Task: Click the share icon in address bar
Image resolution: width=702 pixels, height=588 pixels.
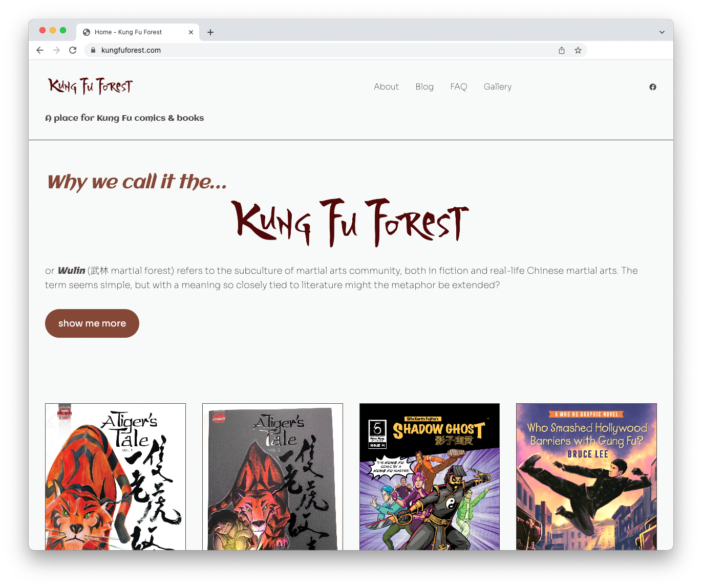Action: click(562, 50)
